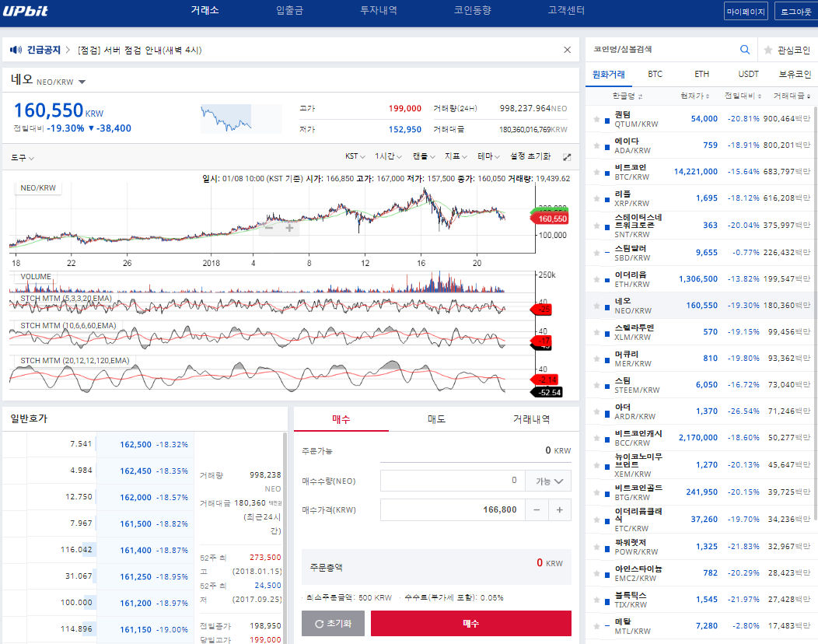The image size is (818, 644).
Task: Click the coin list scrollbar
Action: point(816,313)
